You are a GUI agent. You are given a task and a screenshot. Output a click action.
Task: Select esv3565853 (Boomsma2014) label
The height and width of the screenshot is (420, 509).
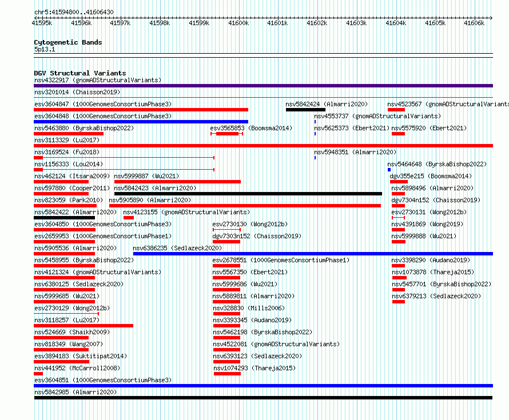[x=251, y=128]
